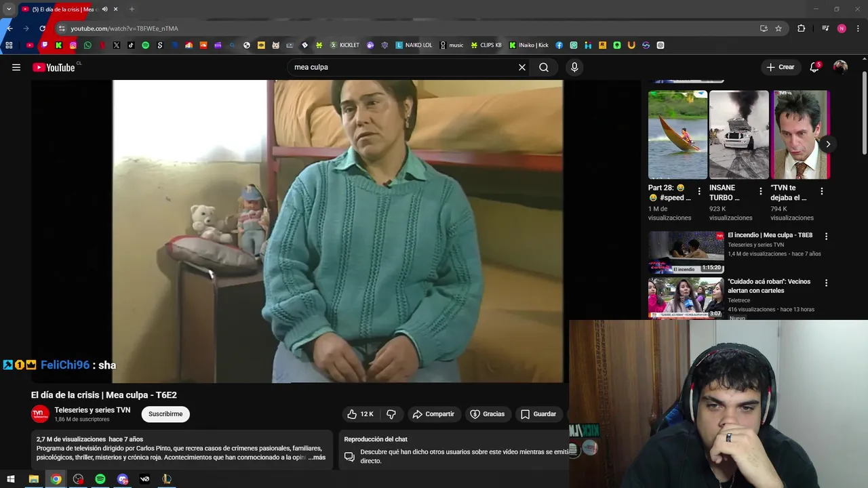Show next Shorts with the right arrow
The height and width of the screenshot is (488, 868).
click(x=827, y=144)
